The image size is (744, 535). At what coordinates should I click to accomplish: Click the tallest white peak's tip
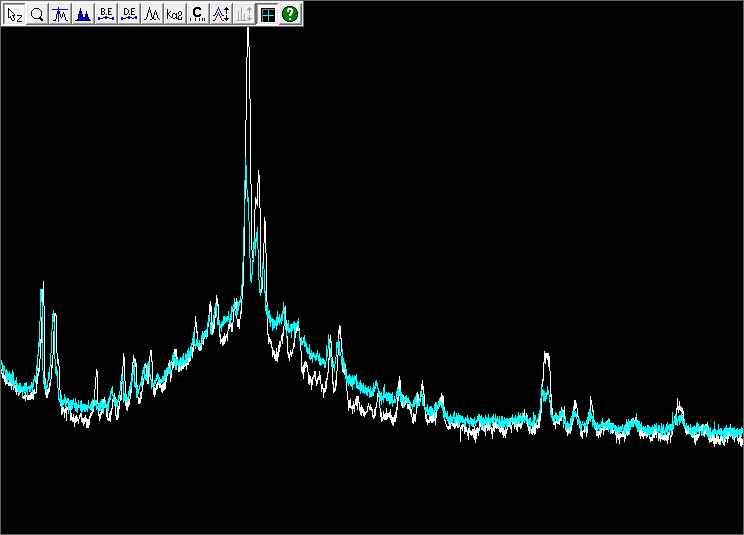pyautogui.click(x=248, y=32)
